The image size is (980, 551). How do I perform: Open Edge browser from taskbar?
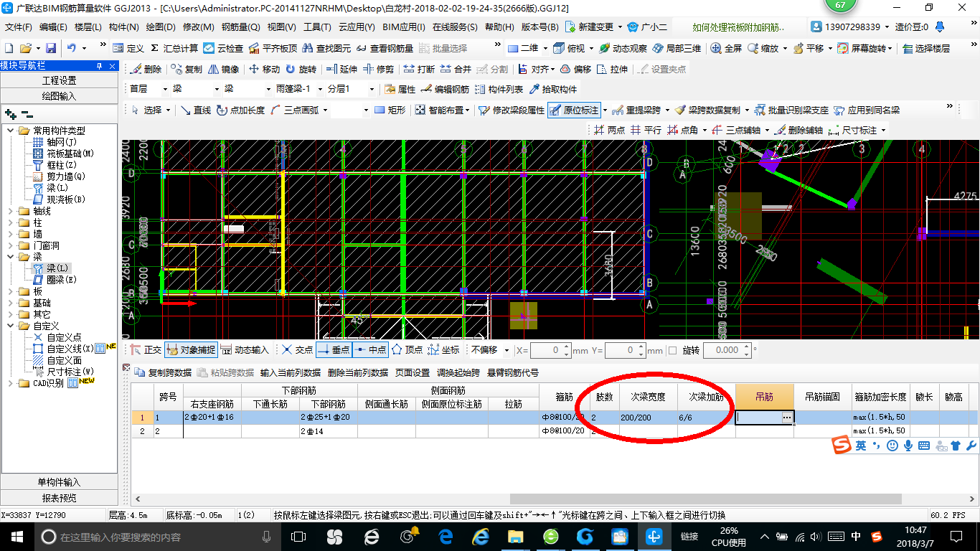pos(446,537)
